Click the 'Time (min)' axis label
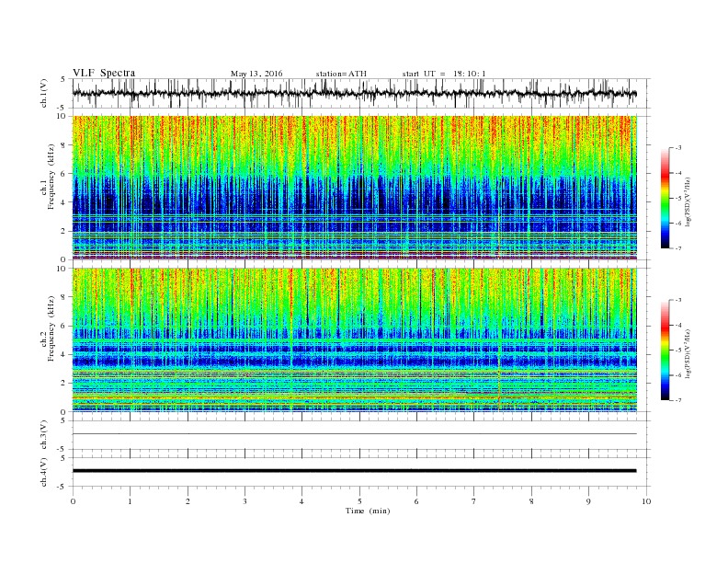Image resolution: width=728 pixels, height=563 pixels. (368, 511)
